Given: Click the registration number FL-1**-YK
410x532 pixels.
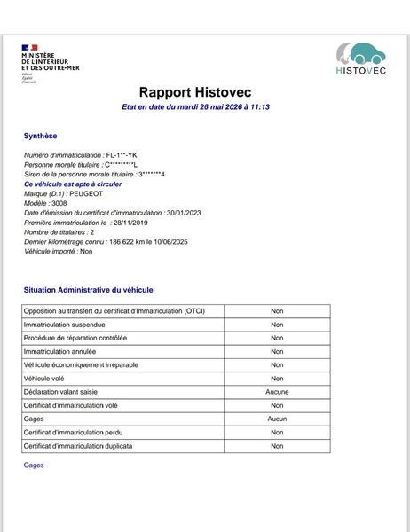Looking at the screenshot, I should click(122, 155).
